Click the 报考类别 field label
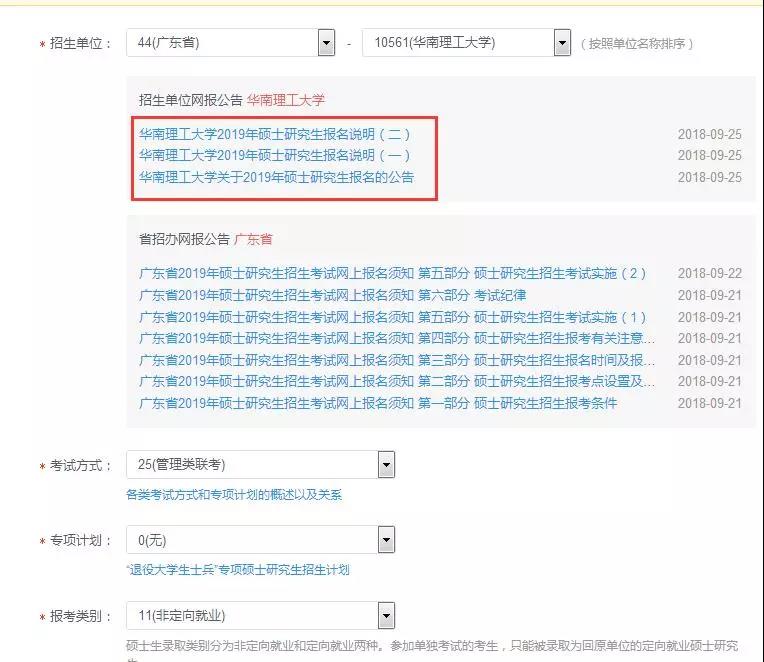The height and width of the screenshot is (662, 764). (x=80, y=617)
